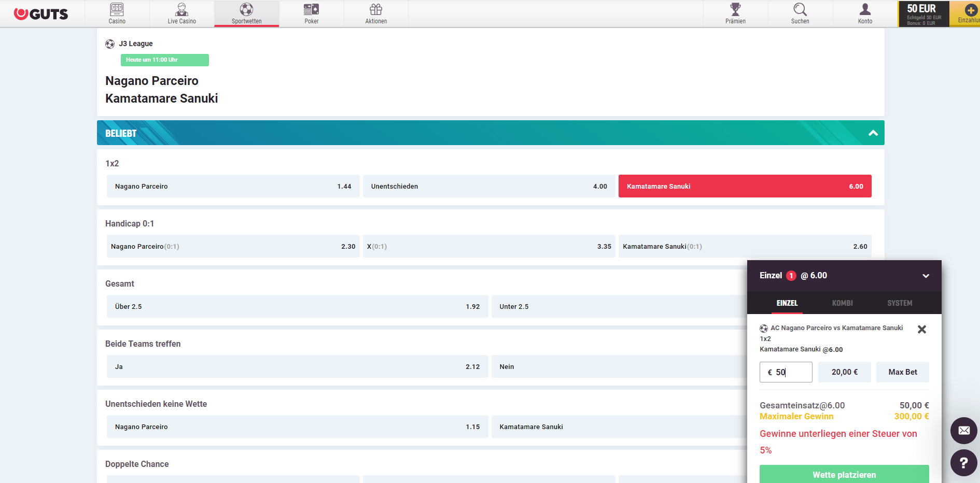Pick Kamatamare Sanuki (0:1) handicap 2.60
Screen dimensions: 980x483
pos(745,246)
